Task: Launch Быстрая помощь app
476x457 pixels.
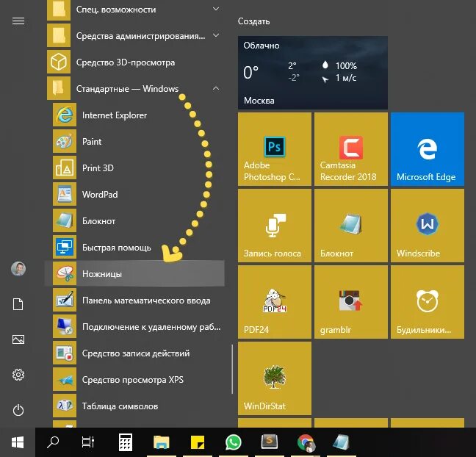Action: [135, 247]
